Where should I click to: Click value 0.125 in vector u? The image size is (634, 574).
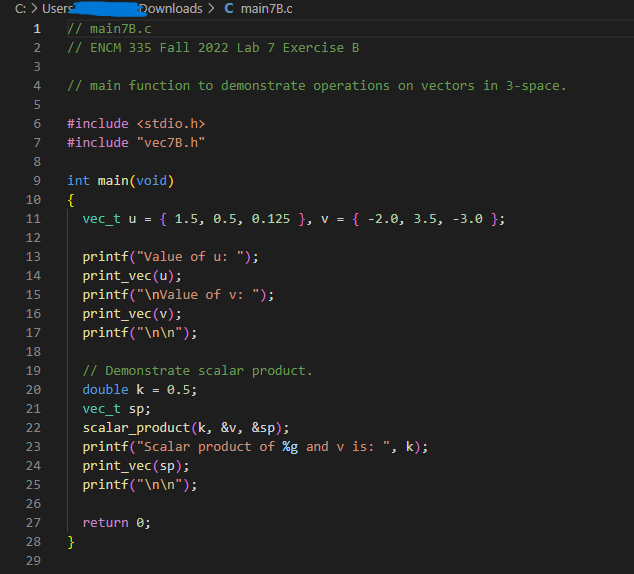[271, 219]
